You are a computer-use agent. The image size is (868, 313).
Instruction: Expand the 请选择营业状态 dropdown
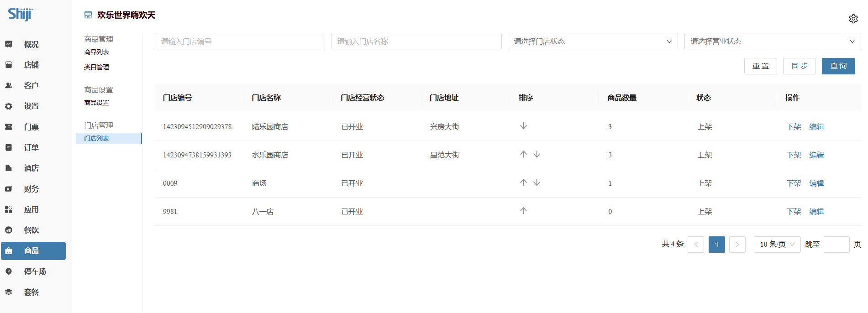click(x=772, y=41)
